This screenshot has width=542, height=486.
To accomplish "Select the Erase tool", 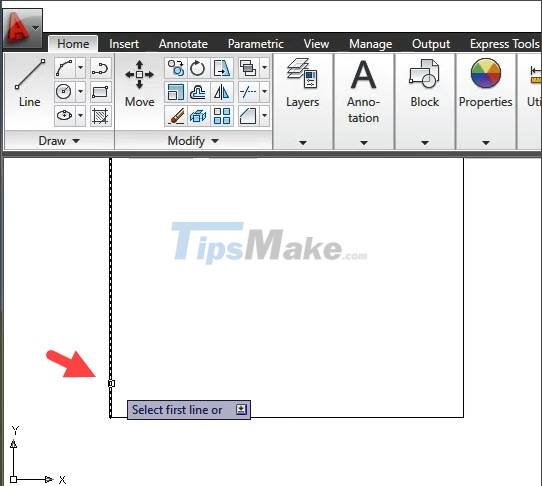I will (x=176, y=116).
